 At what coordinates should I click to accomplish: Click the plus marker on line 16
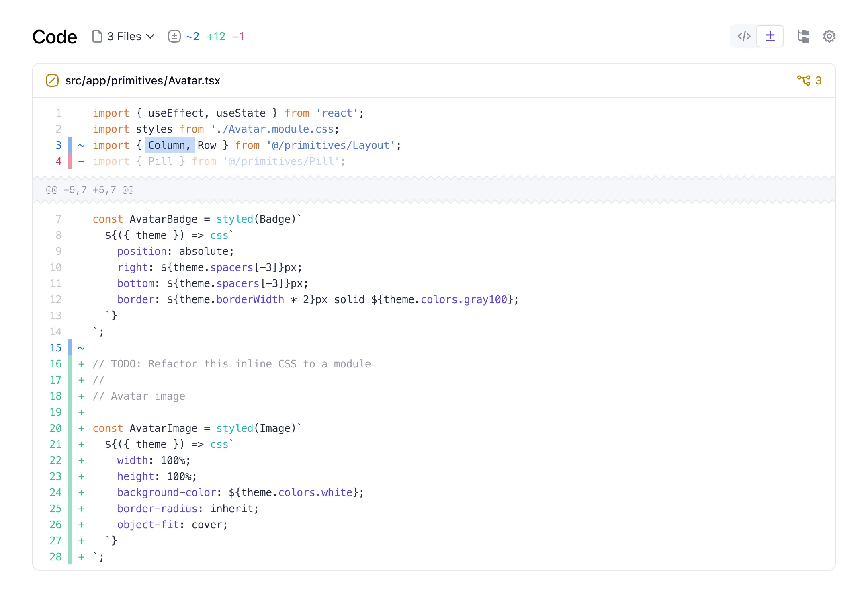pos(81,364)
